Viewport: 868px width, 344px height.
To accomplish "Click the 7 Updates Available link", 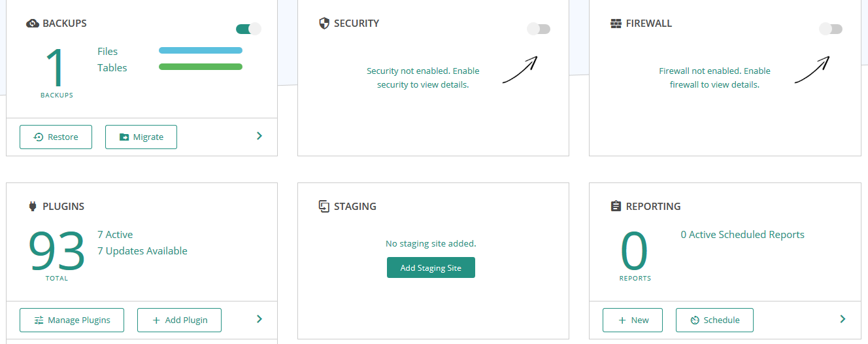I will coord(142,251).
